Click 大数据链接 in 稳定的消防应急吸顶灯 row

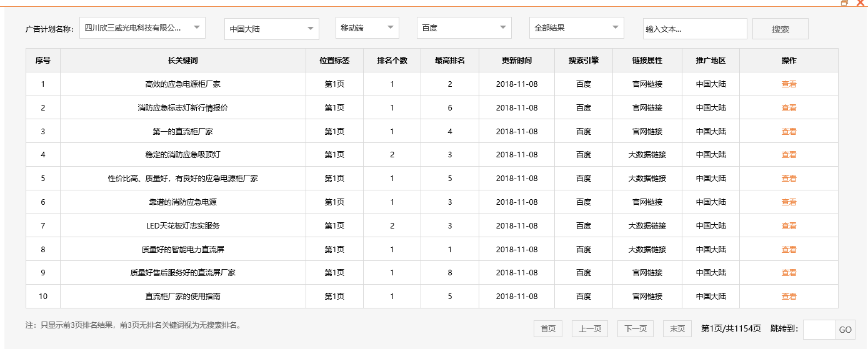click(x=647, y=155)
